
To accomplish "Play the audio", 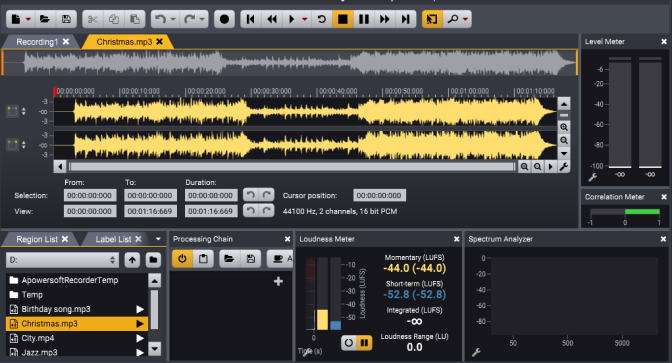I will click(x=291, y=19).
